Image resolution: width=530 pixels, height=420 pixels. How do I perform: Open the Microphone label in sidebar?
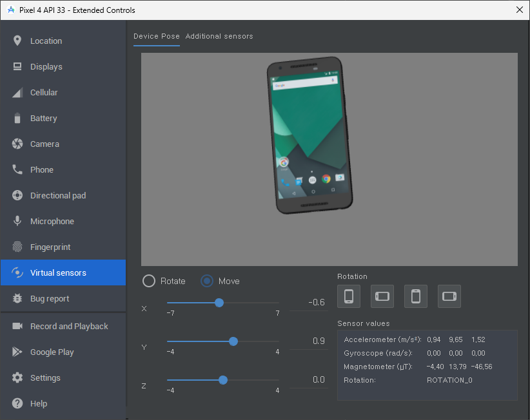[52, 222]
